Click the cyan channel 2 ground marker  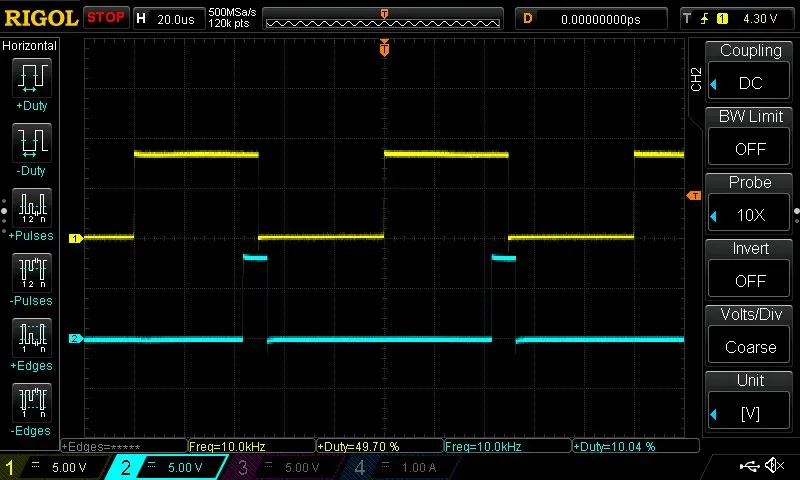click(76, 338)
